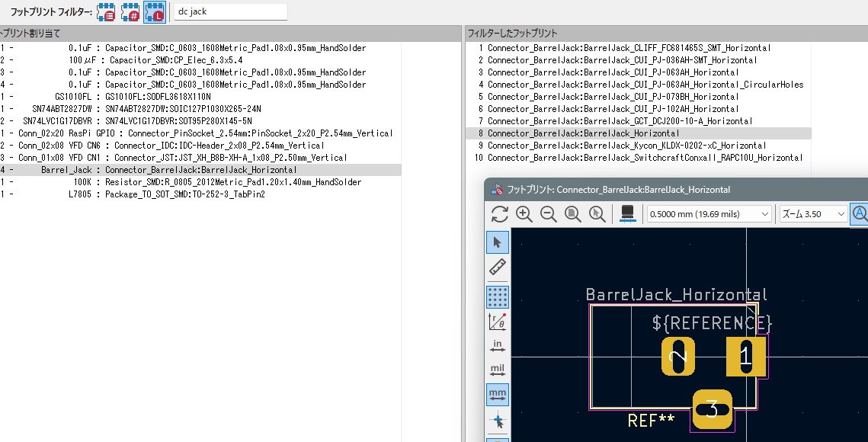Click pad 3 in the footprint preview

pos(712,409)
